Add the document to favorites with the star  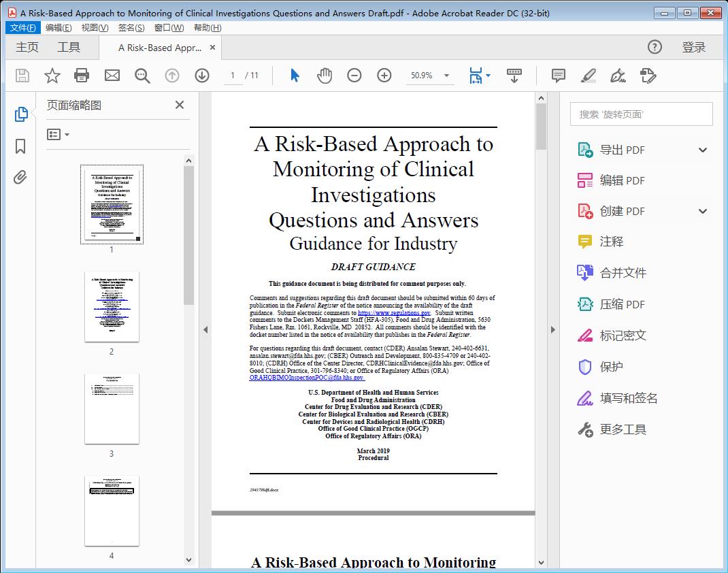pos(52,76)
